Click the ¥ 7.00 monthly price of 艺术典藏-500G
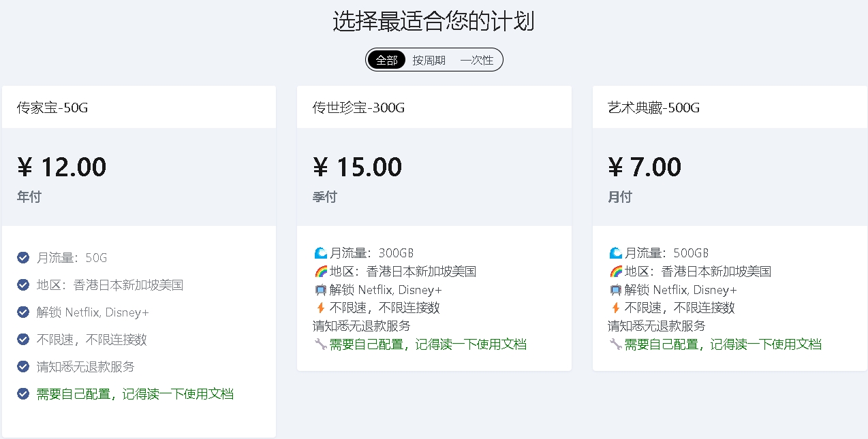 tap(645, 166)
